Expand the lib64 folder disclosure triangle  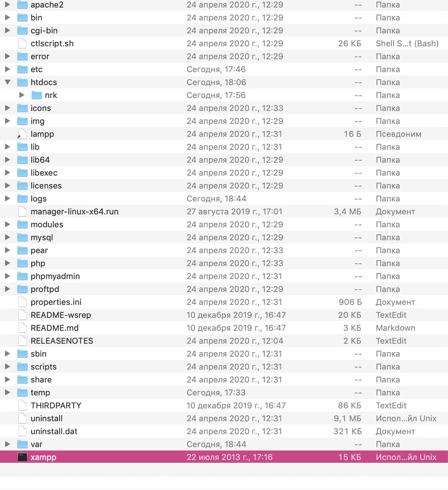tap(8, 160)
